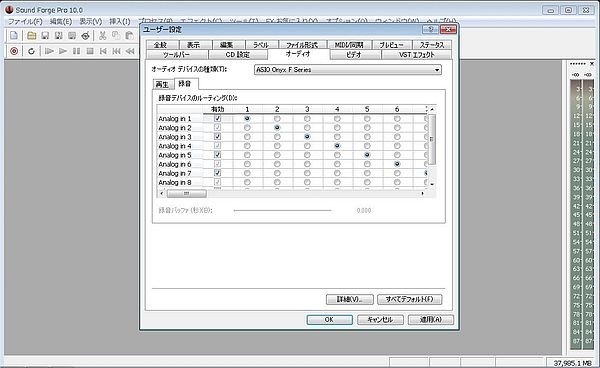Select channel 2 radio for Analog in 1
Screen dimensions: 600x368
(x=277, y=119)
